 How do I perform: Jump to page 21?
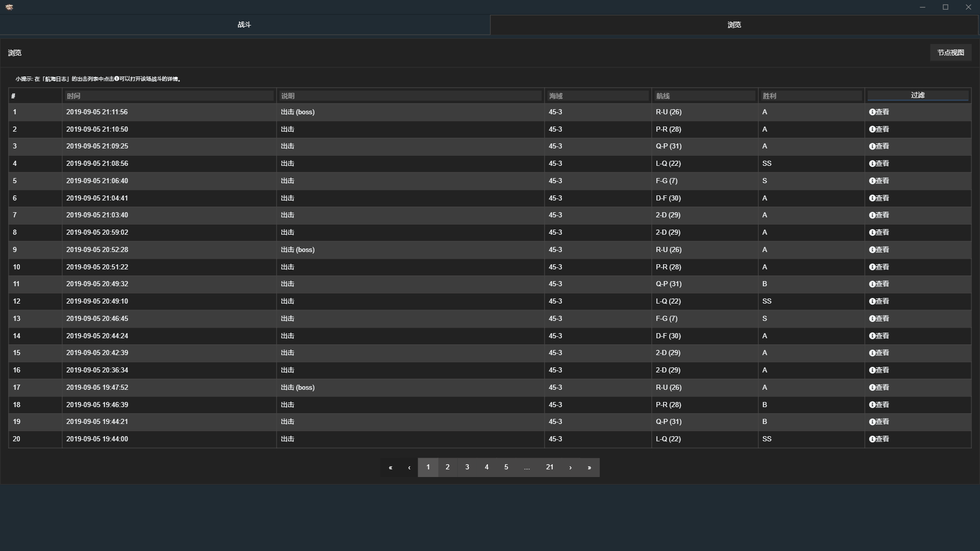pos(550,467)
